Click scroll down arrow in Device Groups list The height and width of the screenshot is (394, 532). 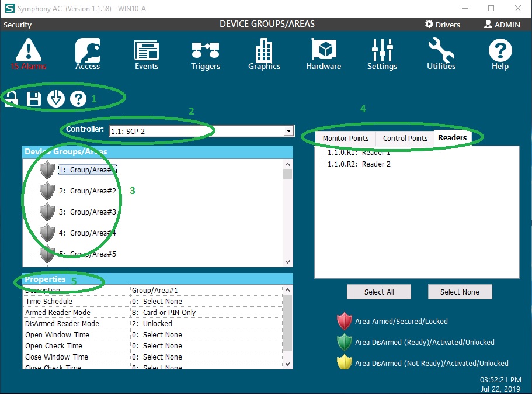(288, 261)
